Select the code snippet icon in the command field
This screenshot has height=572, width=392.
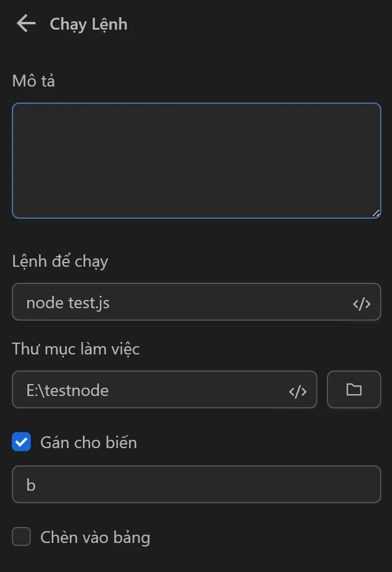[363, 302]
